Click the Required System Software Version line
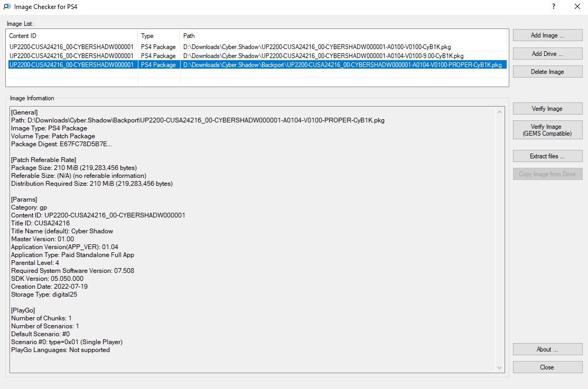The image size is (588, 389). [72, 271]
